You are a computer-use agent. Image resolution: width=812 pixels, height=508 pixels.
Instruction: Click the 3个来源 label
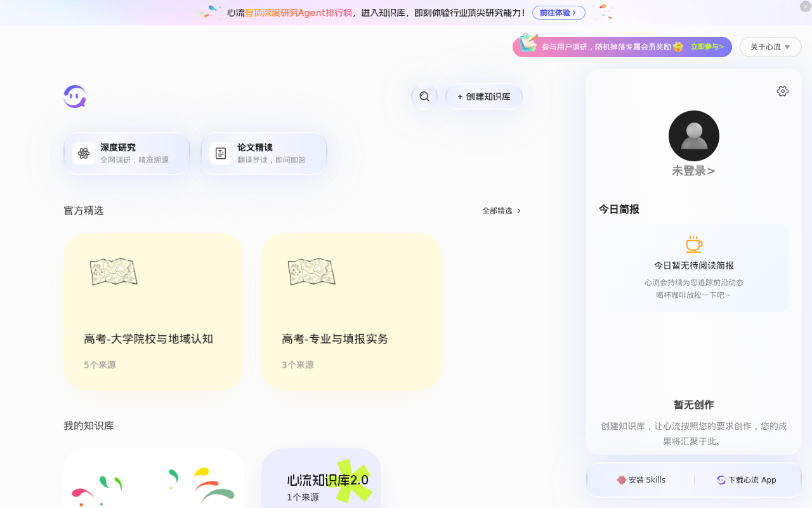pyautogui.click(x=298, y=365)
